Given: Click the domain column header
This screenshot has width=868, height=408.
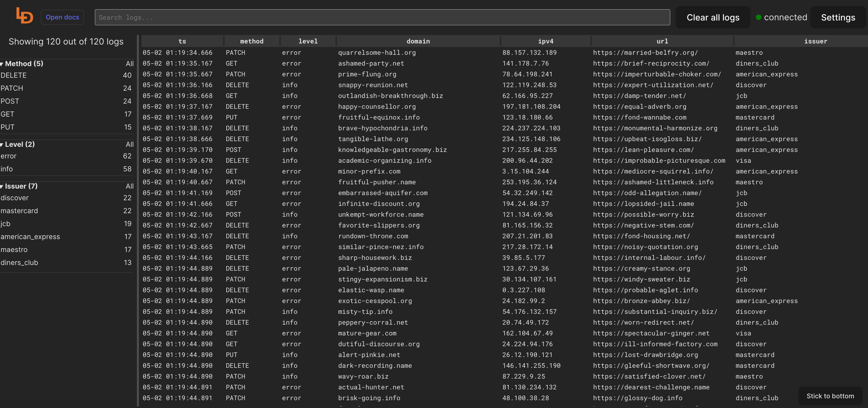Looking at the screenshot, I should [418, 41].
